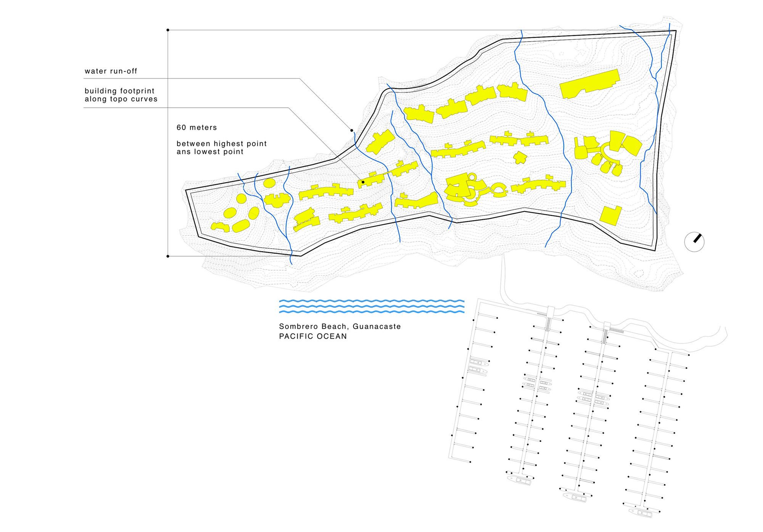Click the '60 meters' text

click(x=196, y=128)
